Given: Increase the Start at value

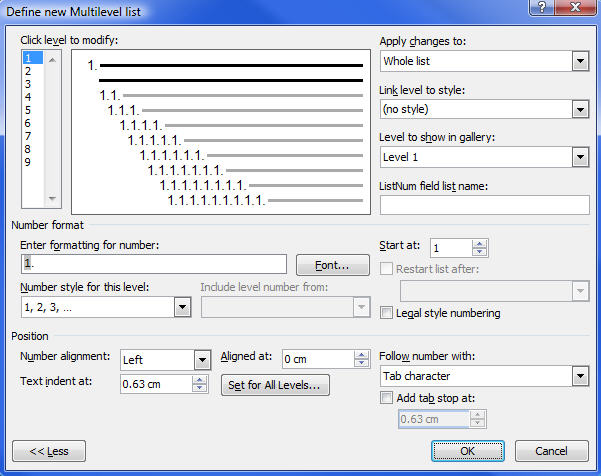Looking at the screenshot, I should (x=479, y=244).
